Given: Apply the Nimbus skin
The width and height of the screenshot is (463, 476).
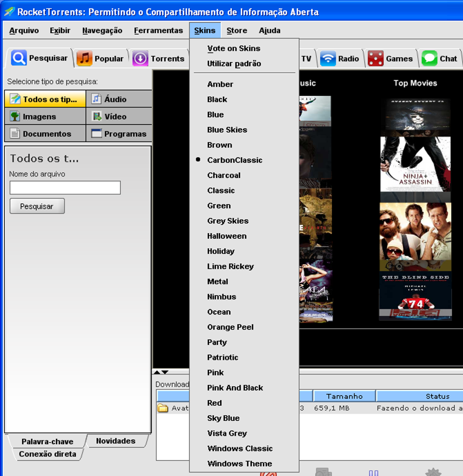Looking at the screenshot, I should coord(244,297).
